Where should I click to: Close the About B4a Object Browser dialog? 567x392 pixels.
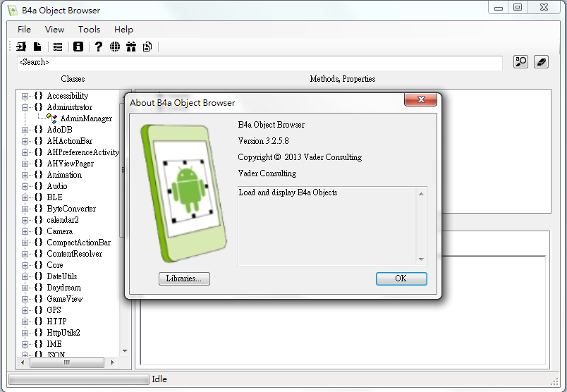coord(420,99)
